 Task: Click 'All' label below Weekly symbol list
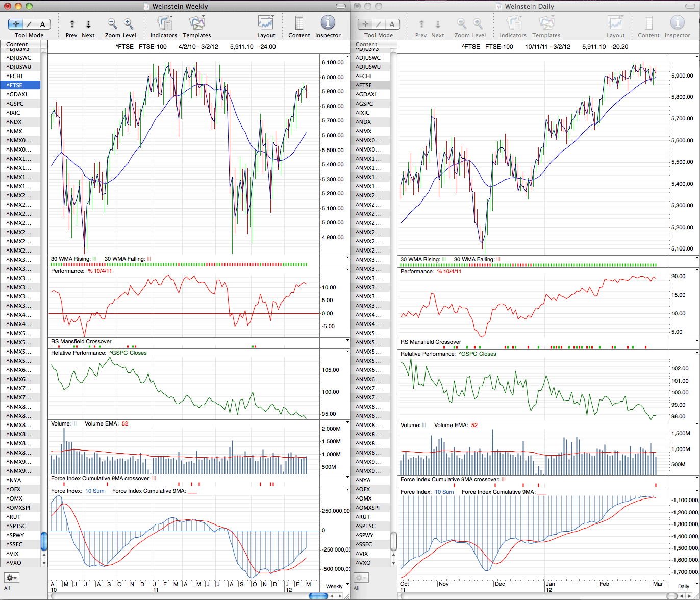click(7, 588)
